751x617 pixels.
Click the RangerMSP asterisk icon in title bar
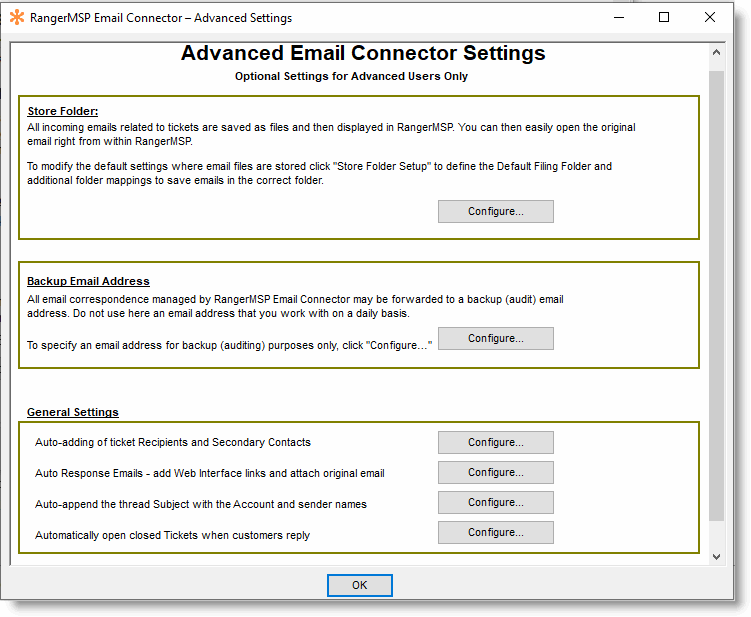16,18
